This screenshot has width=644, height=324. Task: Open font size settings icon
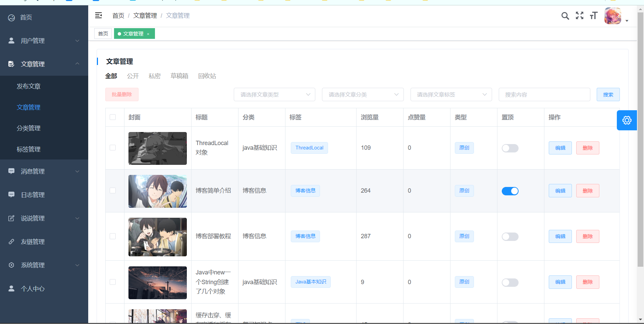pyautogui.click(x=594, y=15)
